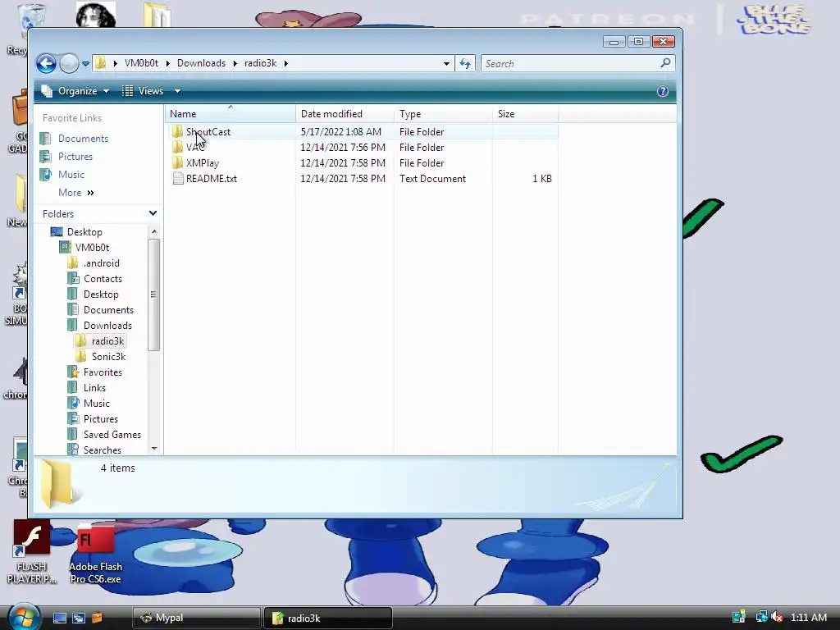Click the Back navigation arrow
Screen dimensions: 840x630
coord(46,63)
